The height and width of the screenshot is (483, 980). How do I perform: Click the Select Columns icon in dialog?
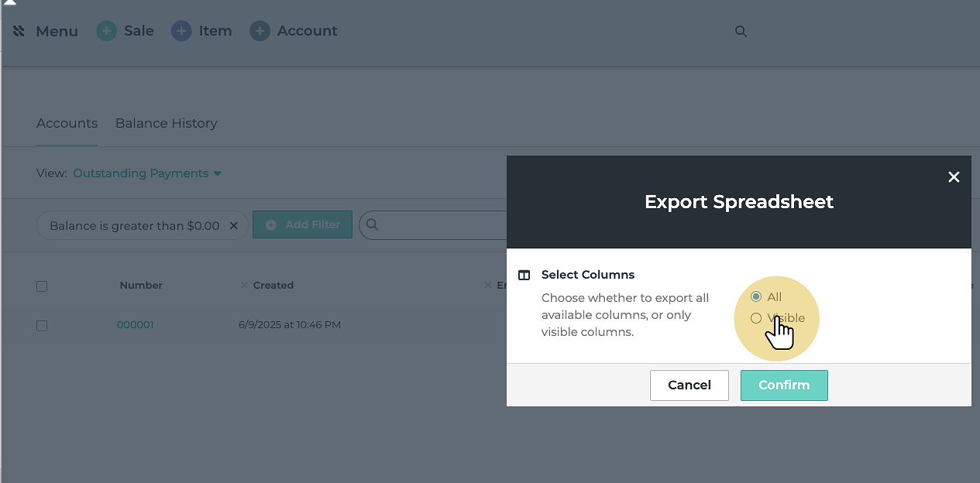pos(524,275)
